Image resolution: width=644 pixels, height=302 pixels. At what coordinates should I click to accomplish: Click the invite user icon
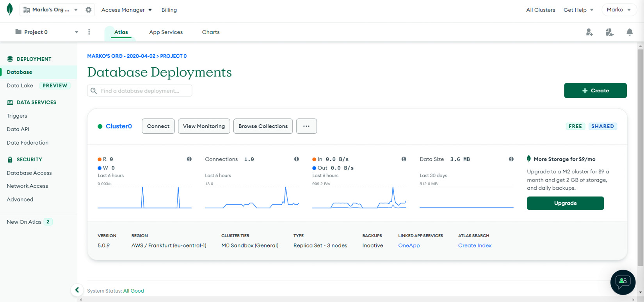pos(589,32)
